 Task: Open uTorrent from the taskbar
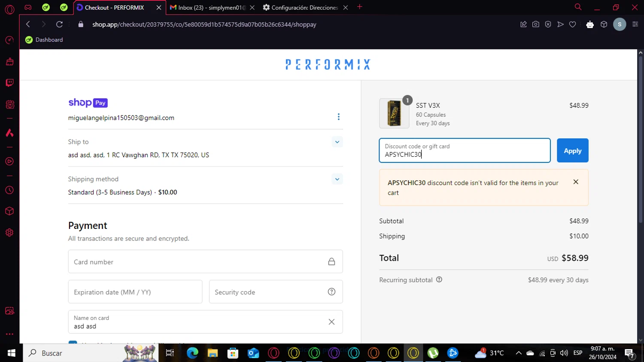coord(433,353)
